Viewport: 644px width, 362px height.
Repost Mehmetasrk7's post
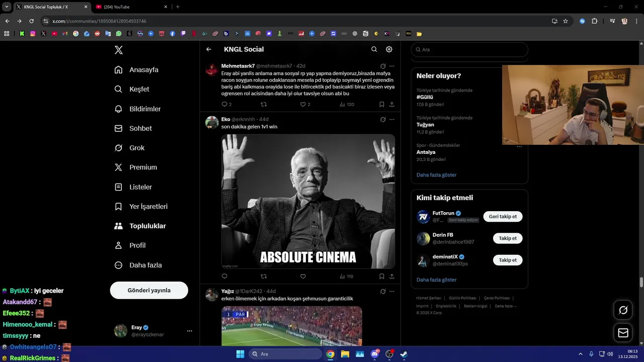(264, 105)
